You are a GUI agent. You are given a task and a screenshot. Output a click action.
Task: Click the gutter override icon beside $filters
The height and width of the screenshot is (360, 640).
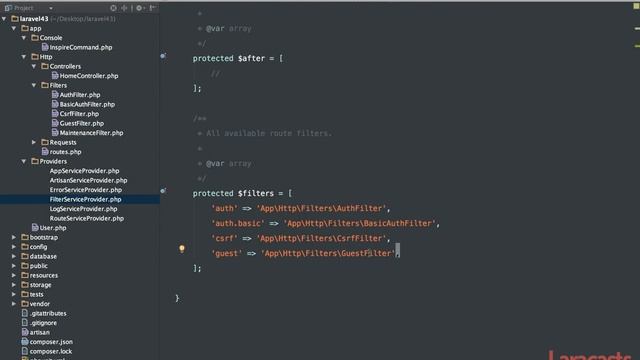coord(163,191)
